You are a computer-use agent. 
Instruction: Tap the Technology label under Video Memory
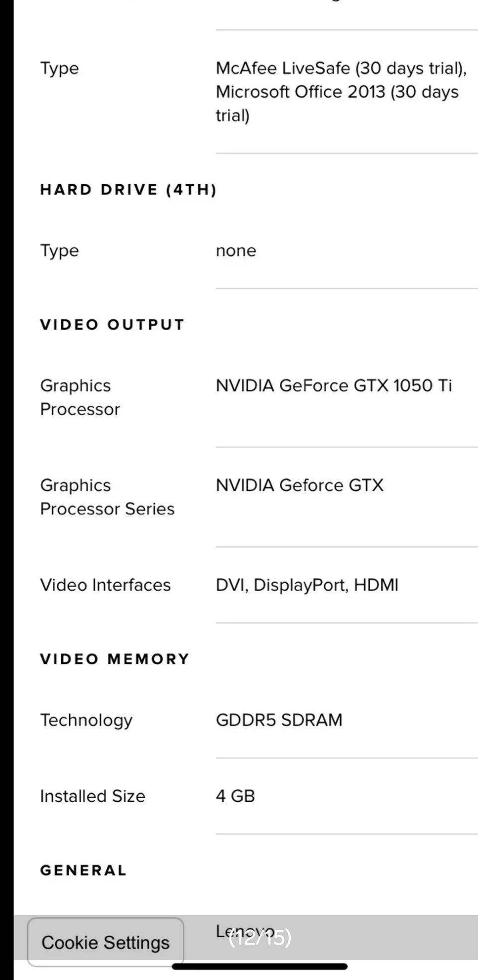tap(87, 721)
